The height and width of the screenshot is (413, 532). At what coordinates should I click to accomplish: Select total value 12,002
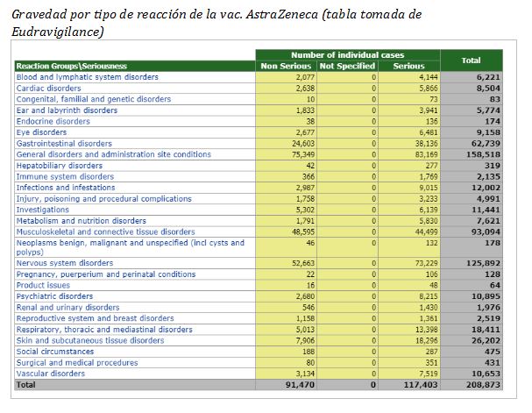(486, 188)
